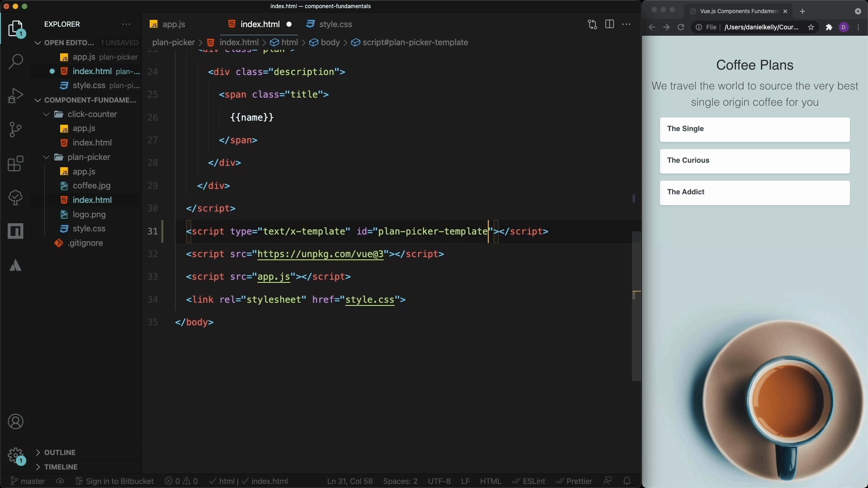Go forward in the browser window
The image size is (868, 488).
click(x=666, y=27)
